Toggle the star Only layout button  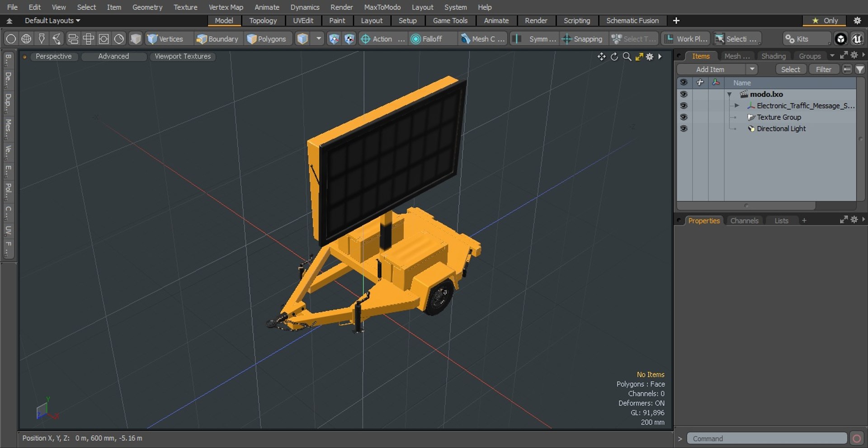coord(825,21)
